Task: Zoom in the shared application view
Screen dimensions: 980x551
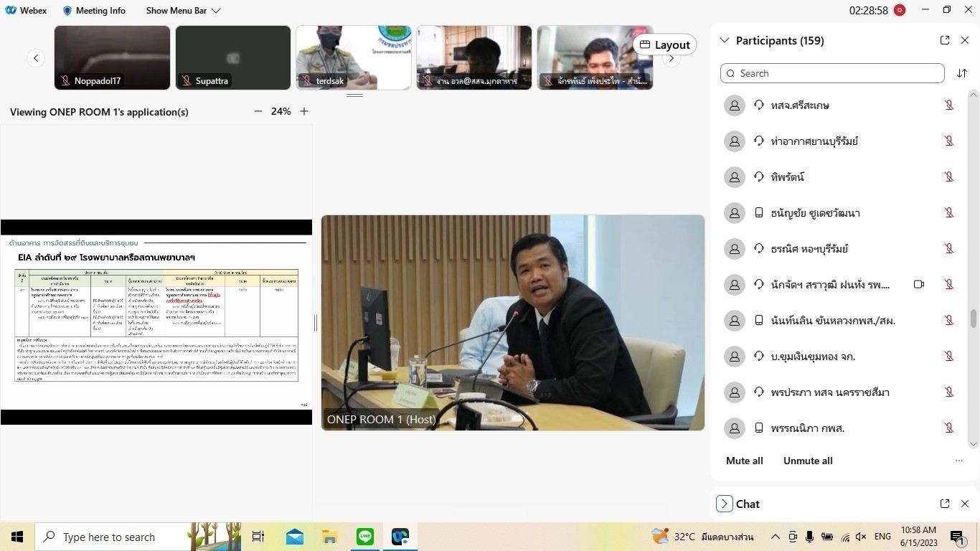Action: (304, 111)
